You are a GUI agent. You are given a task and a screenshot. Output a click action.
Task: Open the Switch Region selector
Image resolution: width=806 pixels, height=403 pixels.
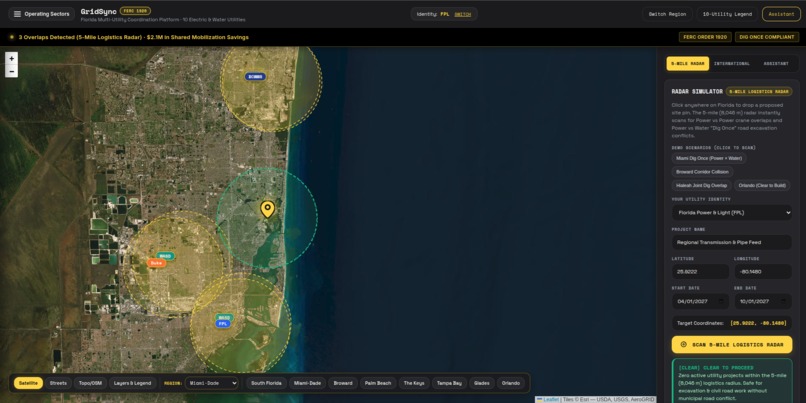[x=667, y=14]
